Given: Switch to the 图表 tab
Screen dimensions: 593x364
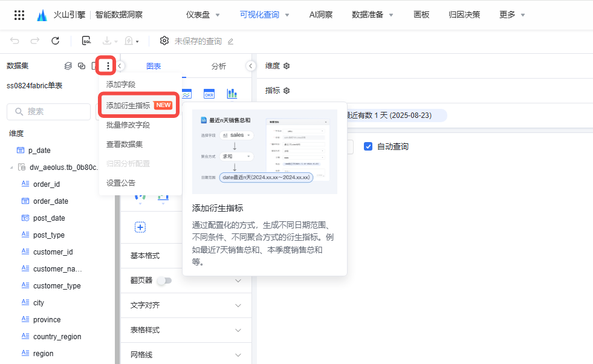Looking at the screenshot, I should pyautogui.click(x=154, y=67).
